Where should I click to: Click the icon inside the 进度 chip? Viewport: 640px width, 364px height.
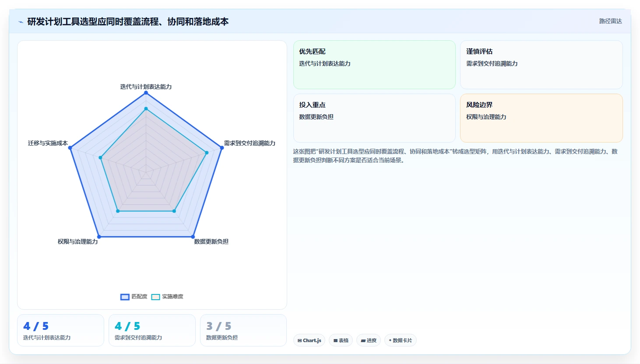coord(363,340)
